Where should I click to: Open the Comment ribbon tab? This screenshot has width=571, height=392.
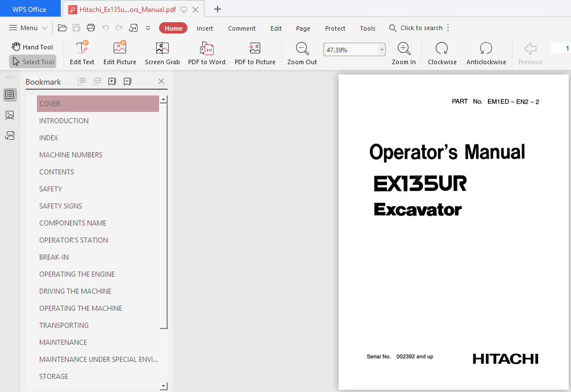coord(242,28)
